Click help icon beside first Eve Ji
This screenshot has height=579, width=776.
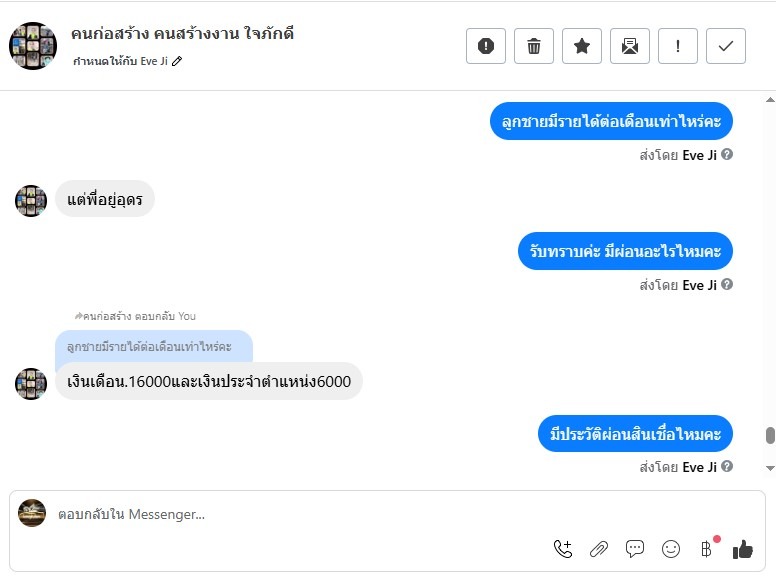point(727,155)
